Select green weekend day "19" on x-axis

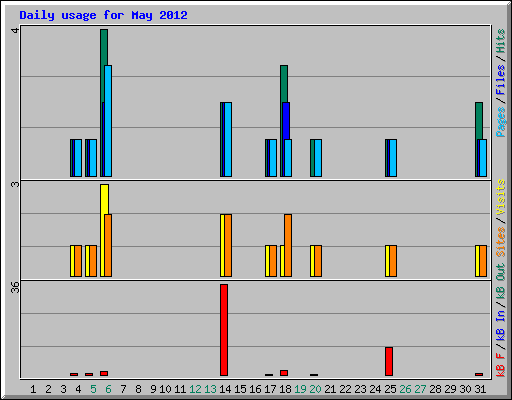pyautogui.click(x=300, y=389)
